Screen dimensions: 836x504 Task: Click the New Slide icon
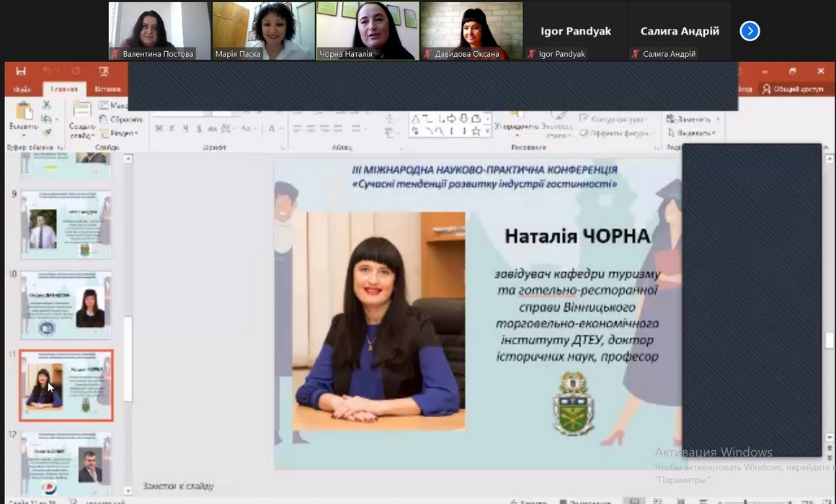pyautogui.click(x=81, y=114)
